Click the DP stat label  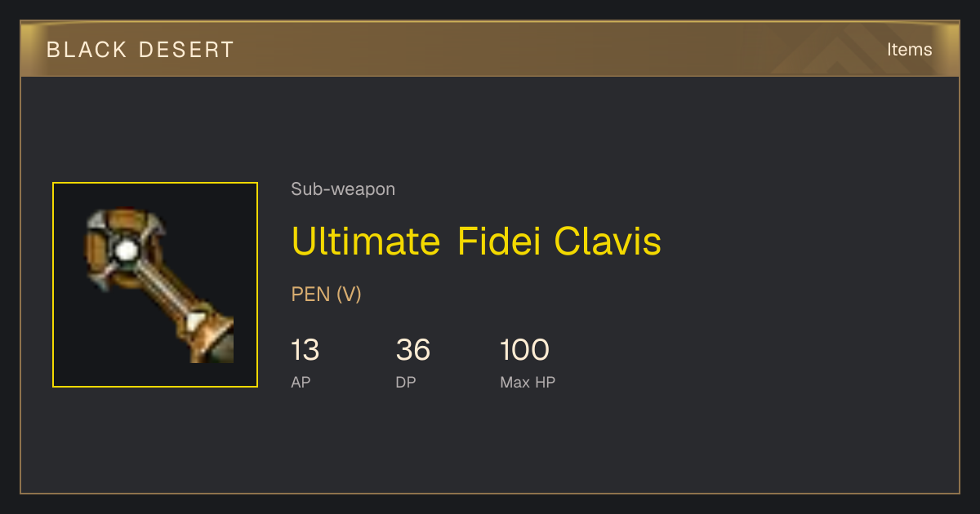pyautogui.click(x=406, y=382)
